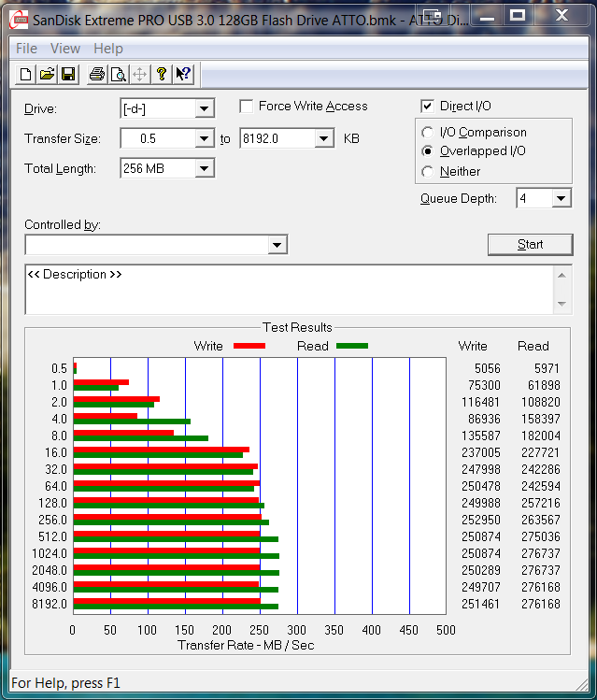Activate the context help pointer icon

click(x=183, y=75)
